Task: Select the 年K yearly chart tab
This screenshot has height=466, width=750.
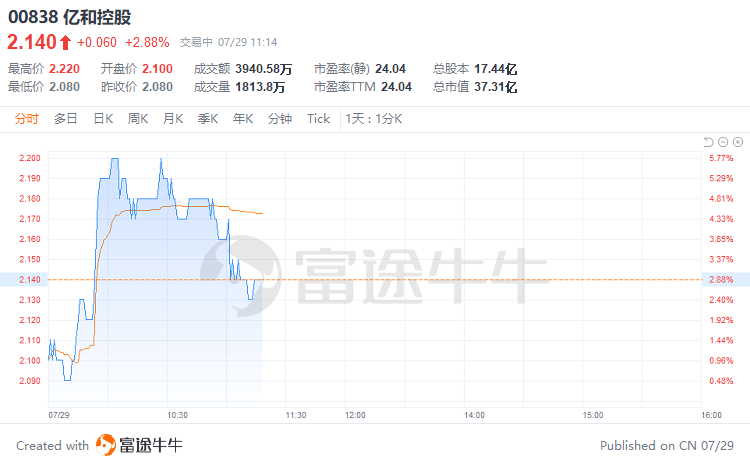Action: click(243, 118)
